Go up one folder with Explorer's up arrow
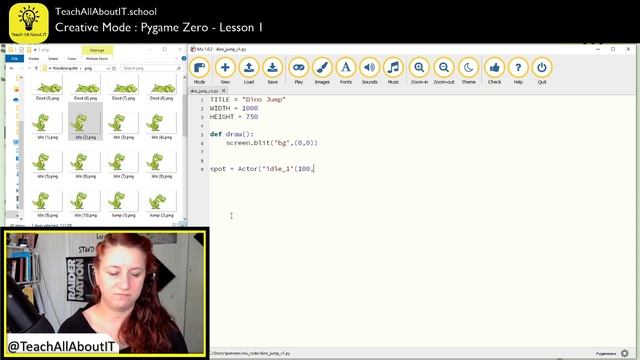This screenshot has height=360, width=640. click(36, 69)
